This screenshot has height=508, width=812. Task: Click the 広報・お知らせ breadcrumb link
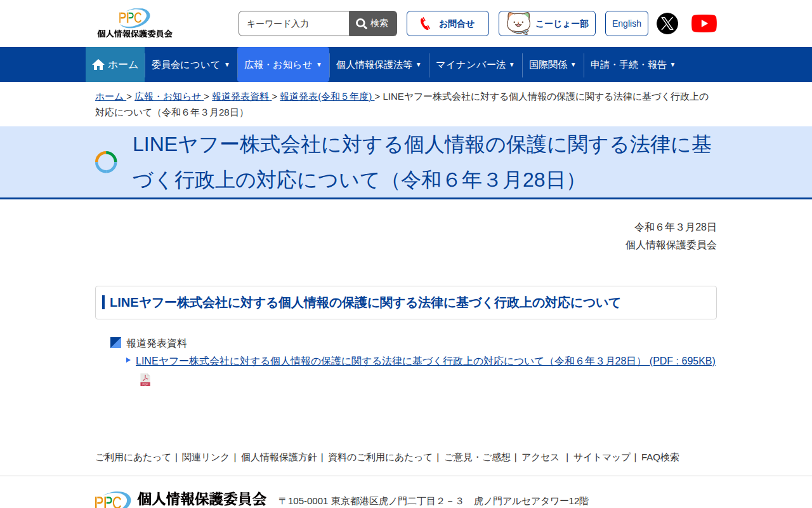click(x=168, y=97)
